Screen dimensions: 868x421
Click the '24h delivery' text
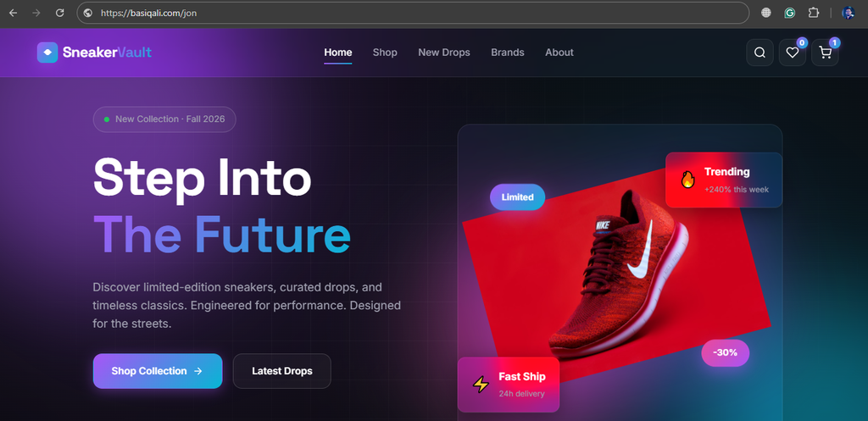(x=521, y=394)
